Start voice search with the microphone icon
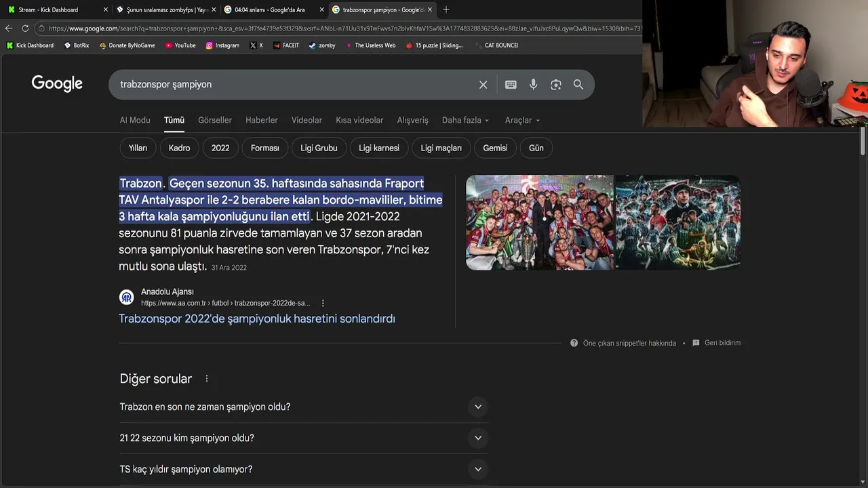The width and height of the screenshot is (868, 488). 534,85
